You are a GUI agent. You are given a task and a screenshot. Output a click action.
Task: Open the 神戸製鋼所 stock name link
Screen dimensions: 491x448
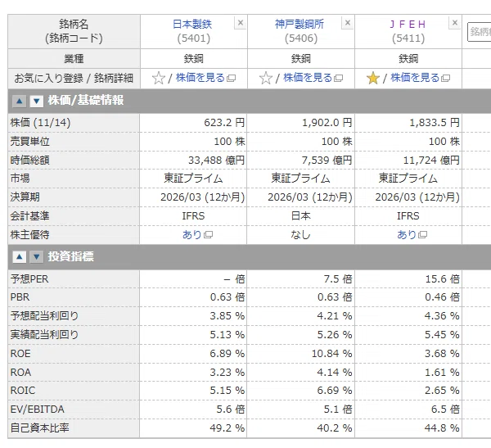coord(300,24)
